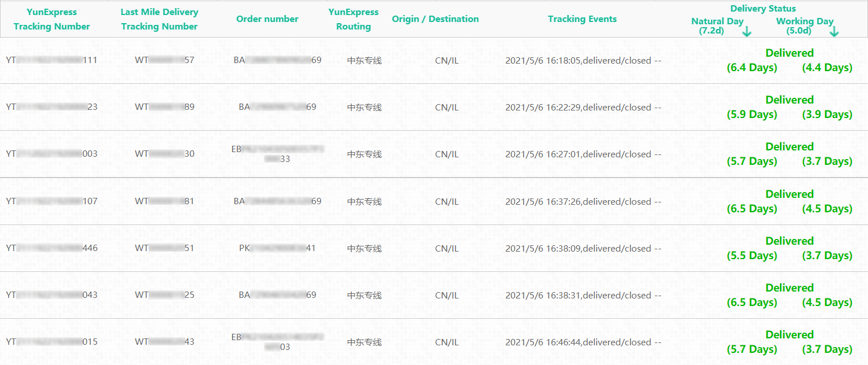Click the YunExpress Routing column header

354,19
